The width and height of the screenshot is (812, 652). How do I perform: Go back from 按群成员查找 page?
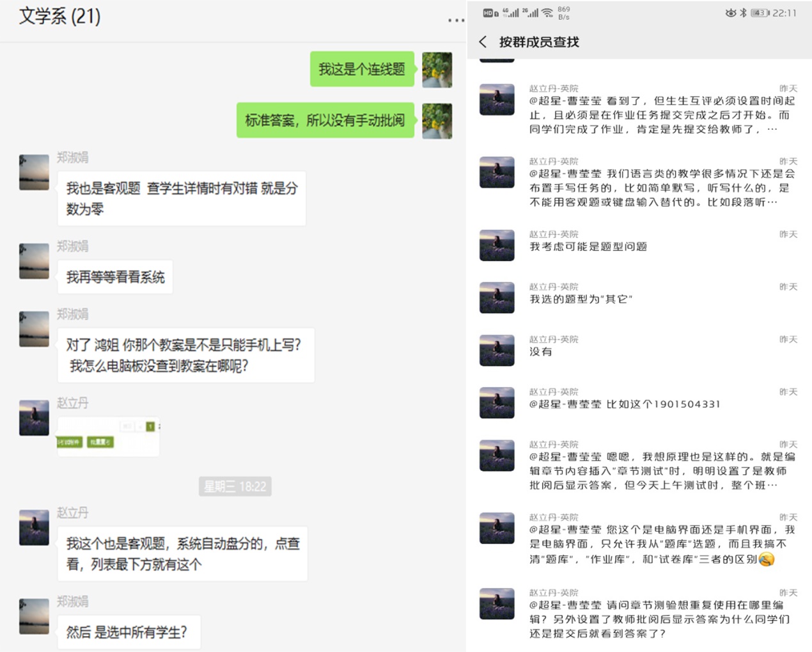(483, 42)
